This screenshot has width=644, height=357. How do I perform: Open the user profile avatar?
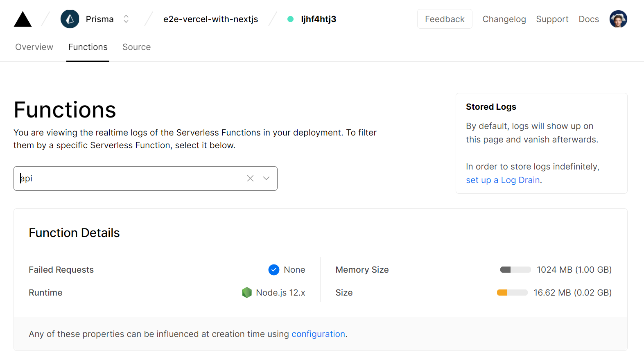click(x=618, y=19)
